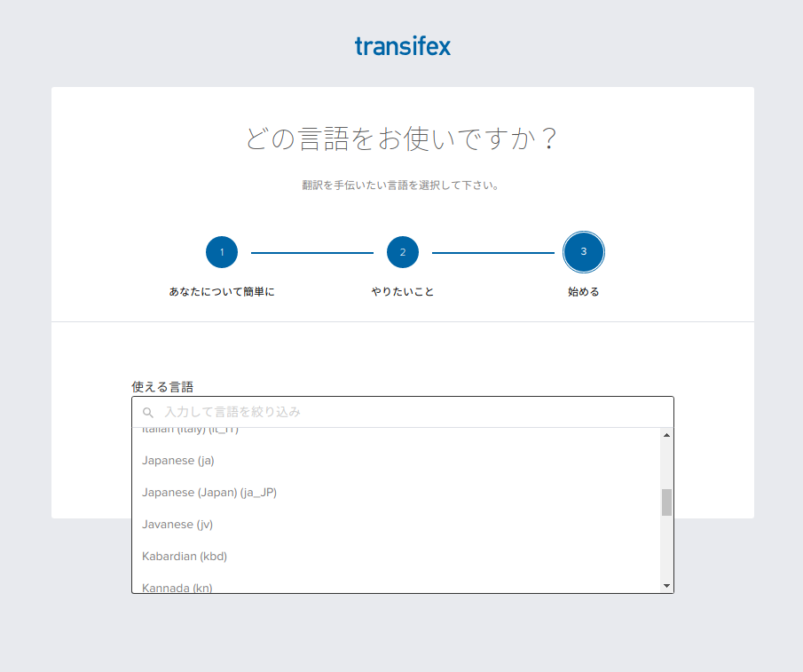
Task: Click the language list scrollbar thumb
Action: click(666, 502)
